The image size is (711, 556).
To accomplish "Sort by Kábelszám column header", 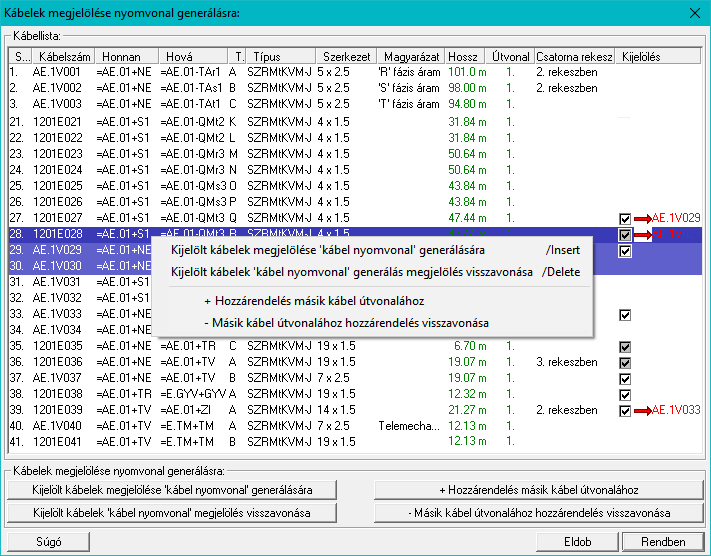I will point(64,57).
